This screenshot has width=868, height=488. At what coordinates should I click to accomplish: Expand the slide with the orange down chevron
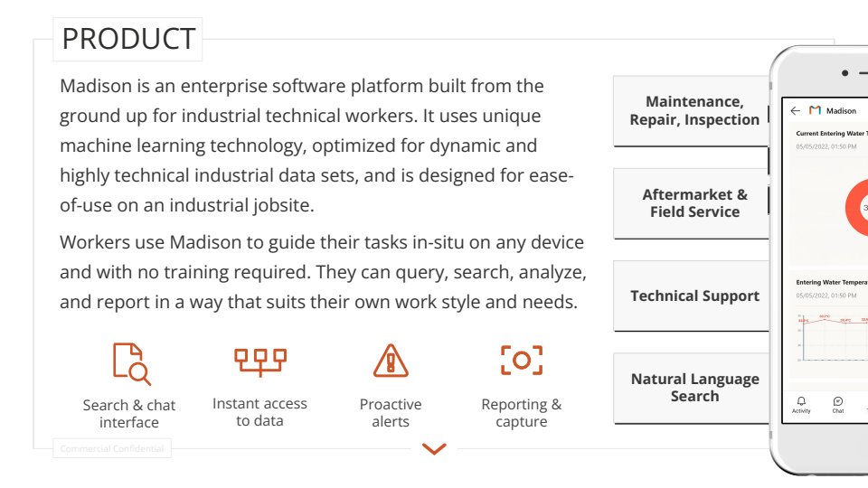pos(434,448)
